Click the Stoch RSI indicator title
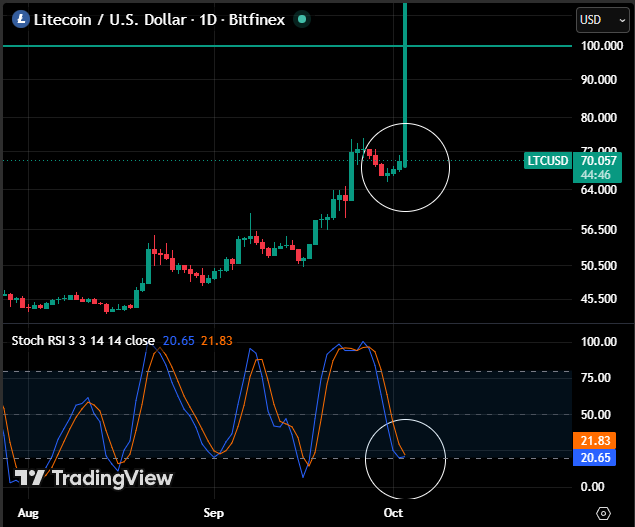635x527 pixels. (x=83, y=341)
